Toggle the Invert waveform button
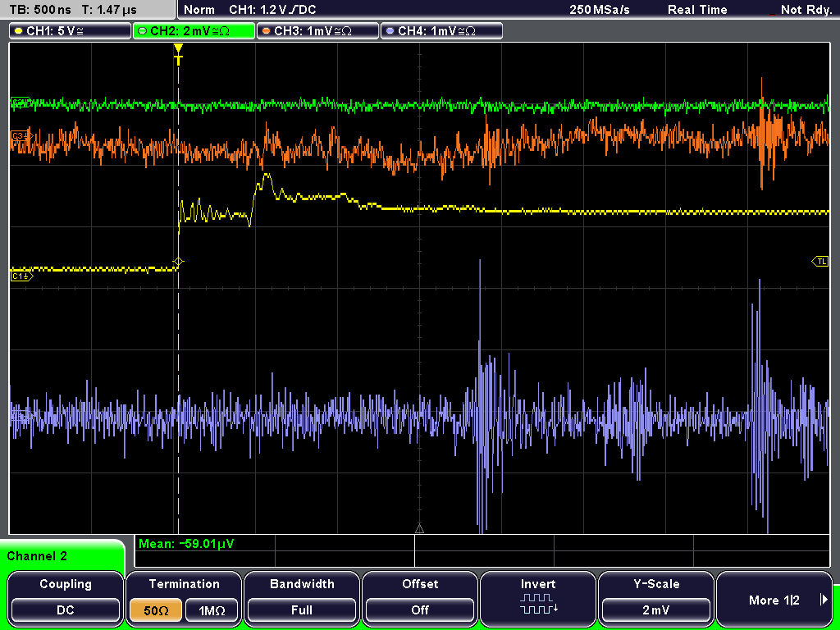 pos(538,597)
